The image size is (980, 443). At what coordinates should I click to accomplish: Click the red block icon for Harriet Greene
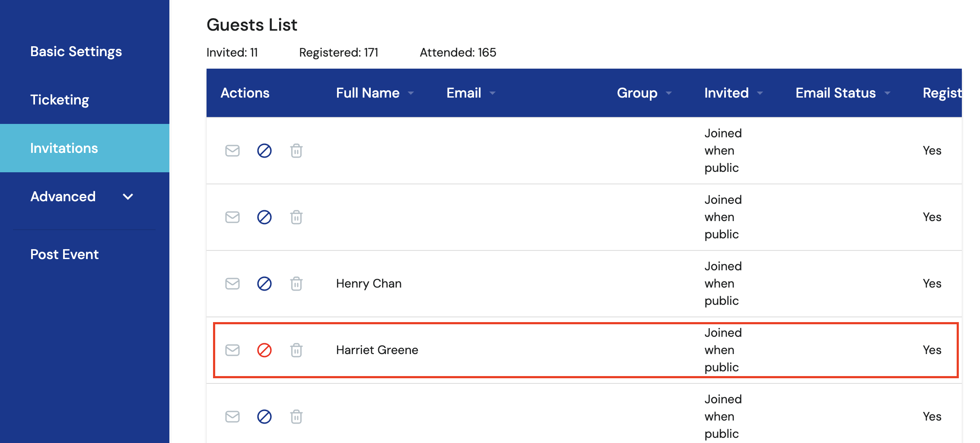point(264,350)
